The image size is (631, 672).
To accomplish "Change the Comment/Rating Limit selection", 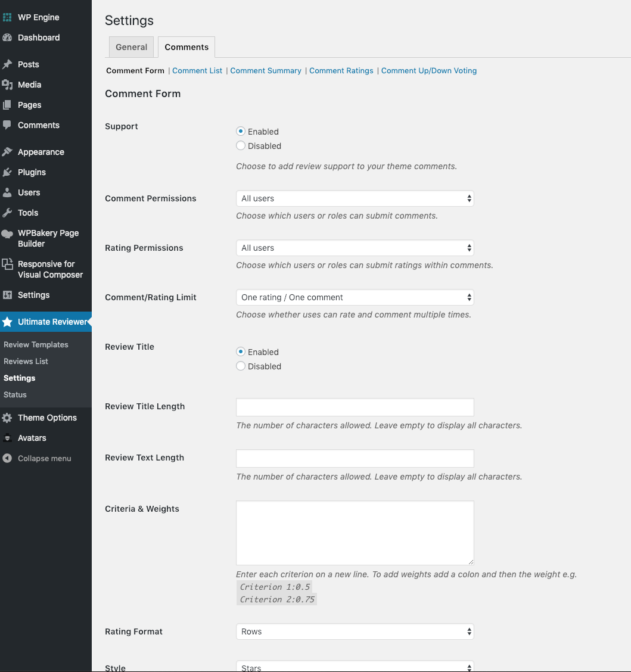I will point(355,297).
